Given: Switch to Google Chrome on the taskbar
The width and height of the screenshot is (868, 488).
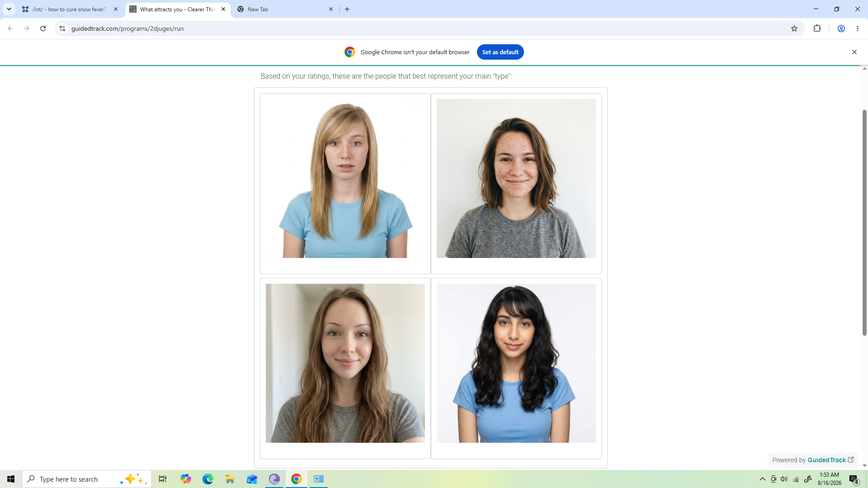Looking at the screenshot, I should click(x=297, y=479).
